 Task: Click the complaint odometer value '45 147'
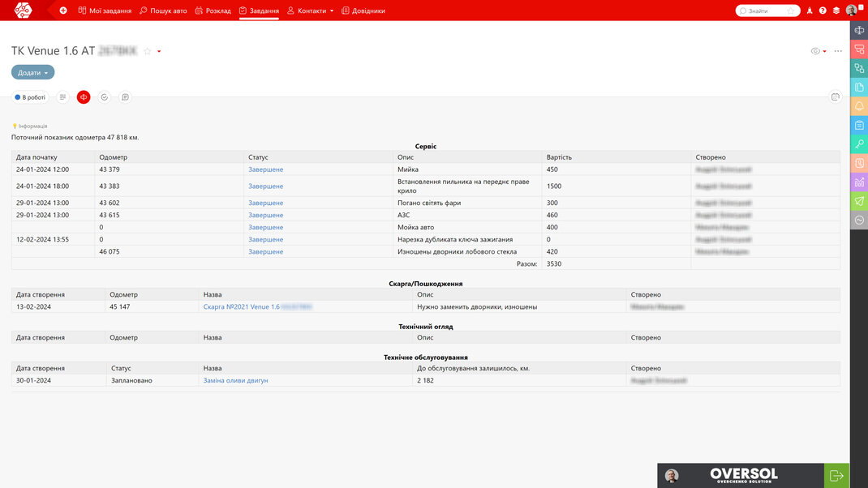click(119, 306)
